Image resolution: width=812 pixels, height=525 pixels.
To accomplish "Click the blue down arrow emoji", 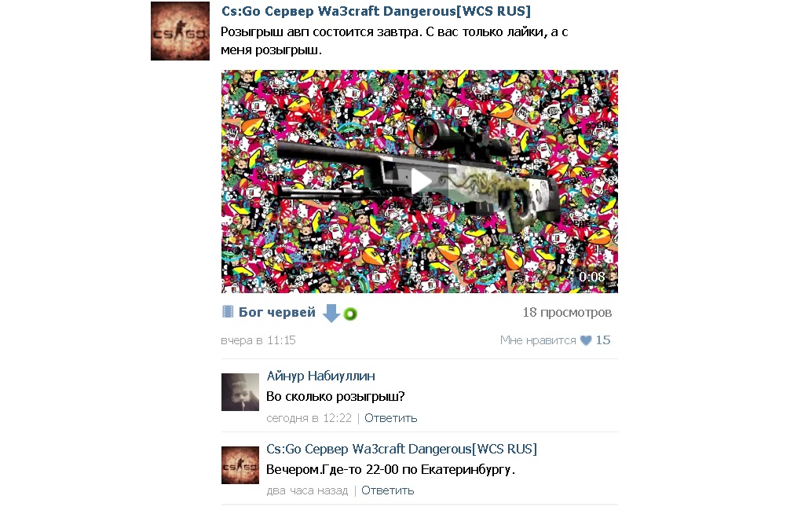I will [331, 313].
